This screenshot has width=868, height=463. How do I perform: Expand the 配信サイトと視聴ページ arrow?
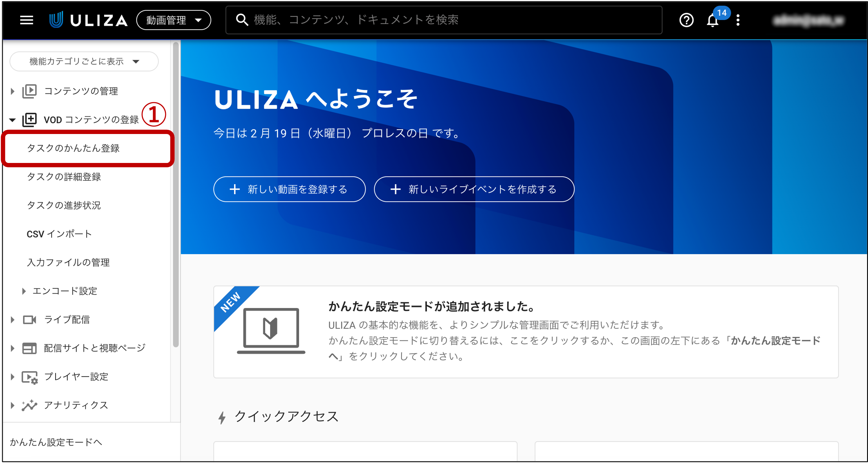[12, 348]
